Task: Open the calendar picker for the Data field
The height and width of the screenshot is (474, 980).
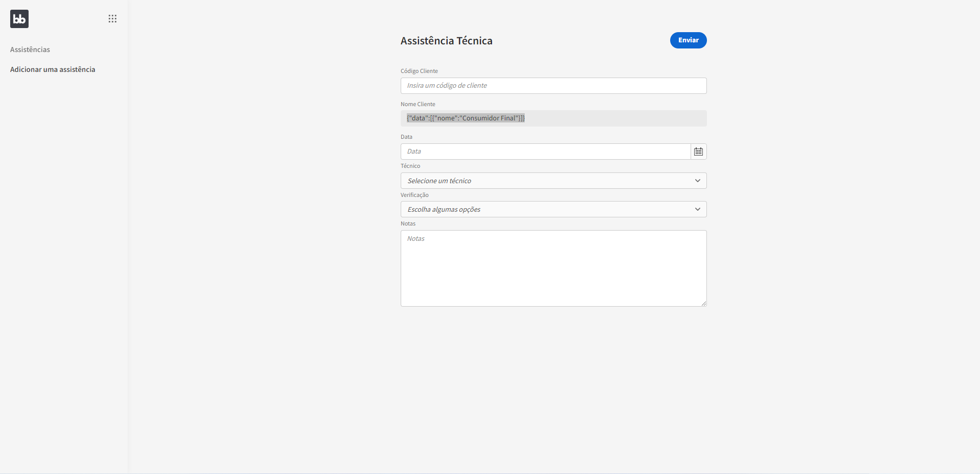Action: [698, 152]
